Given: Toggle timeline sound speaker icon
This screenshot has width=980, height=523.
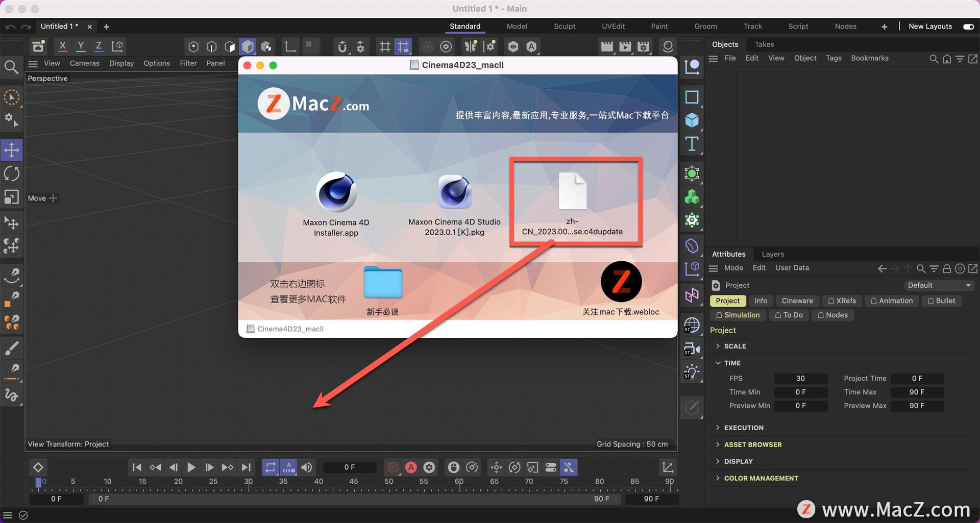Looking at the screenshot, I should tap(307, 467).
